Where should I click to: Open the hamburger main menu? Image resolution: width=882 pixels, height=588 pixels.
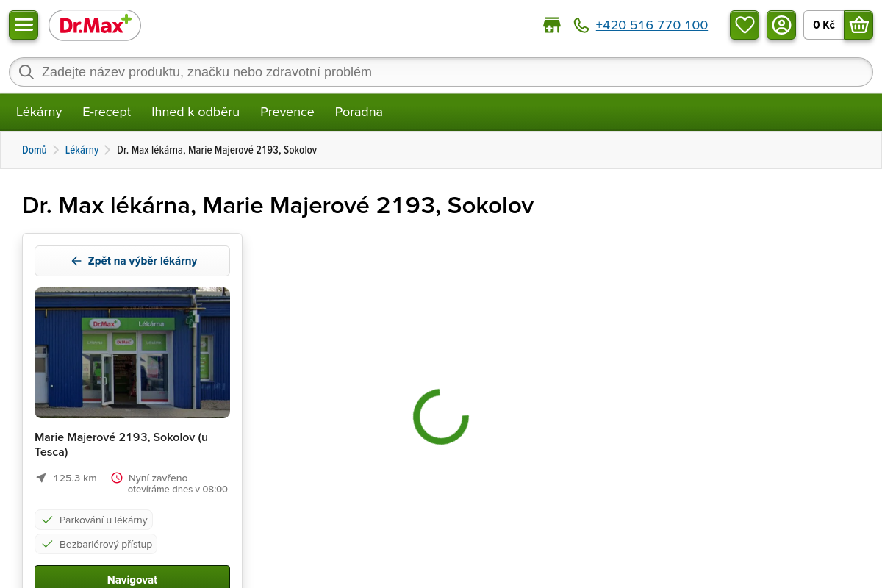[24, 25]
